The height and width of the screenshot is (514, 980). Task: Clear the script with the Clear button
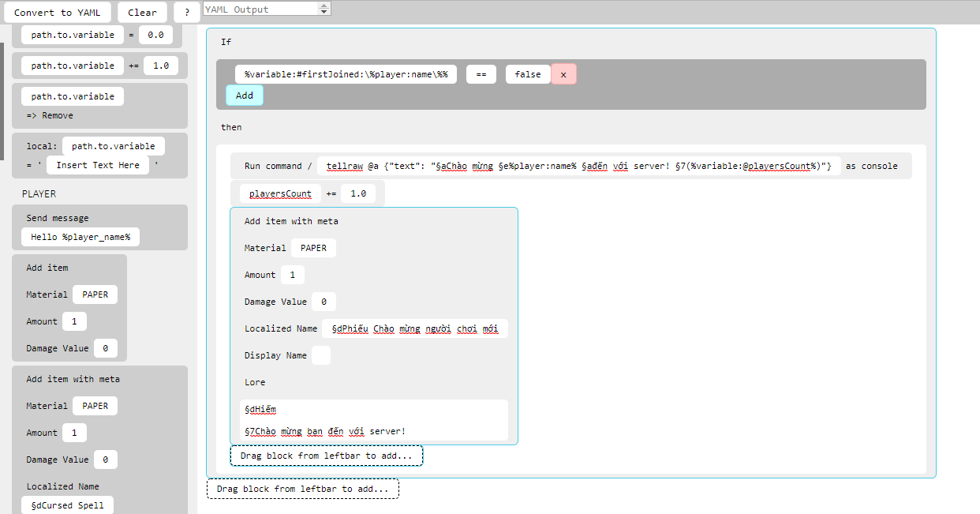[x=141, y=12]
